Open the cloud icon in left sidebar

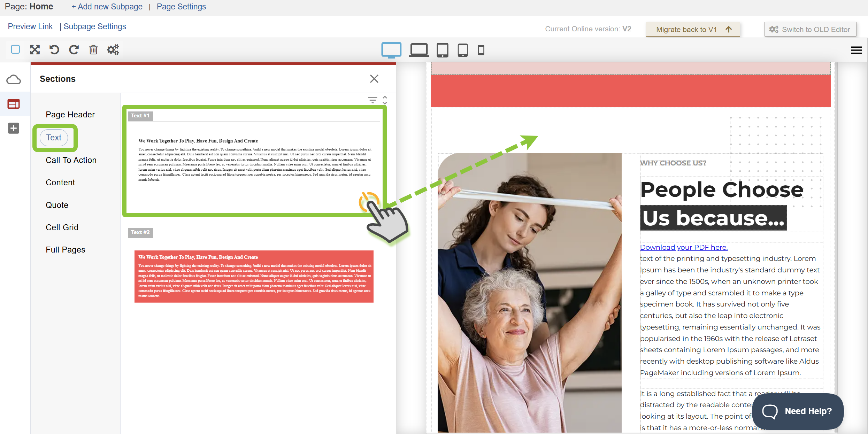tap(14, 79)
